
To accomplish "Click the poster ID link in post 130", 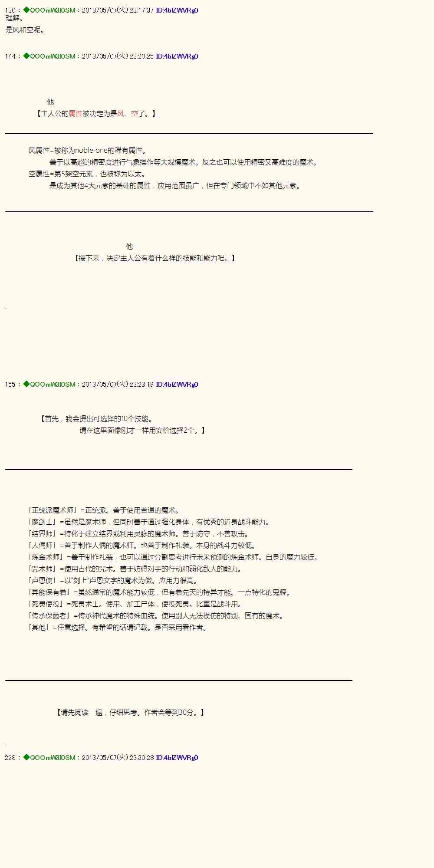I will coord(177,10).
